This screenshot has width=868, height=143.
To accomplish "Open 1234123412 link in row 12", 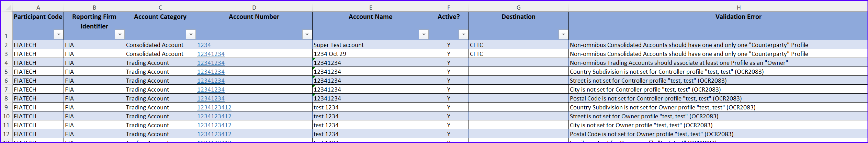I will (x=214, y=134).
